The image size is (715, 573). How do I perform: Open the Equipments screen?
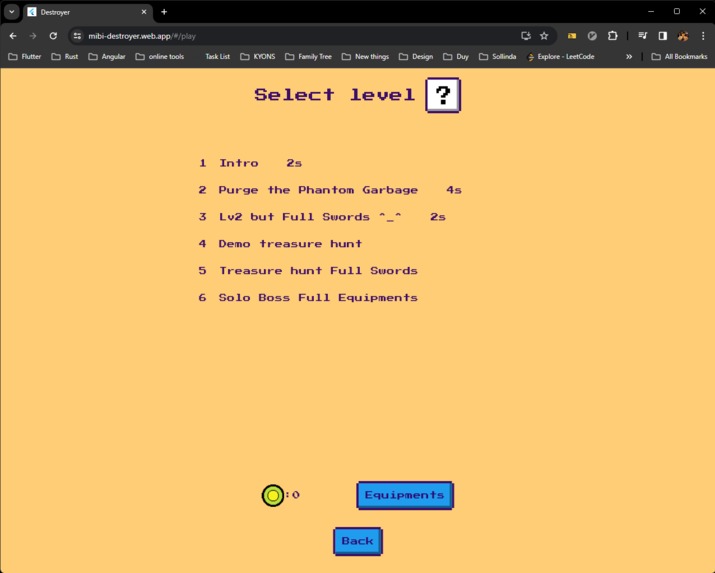tap(405, 495)
